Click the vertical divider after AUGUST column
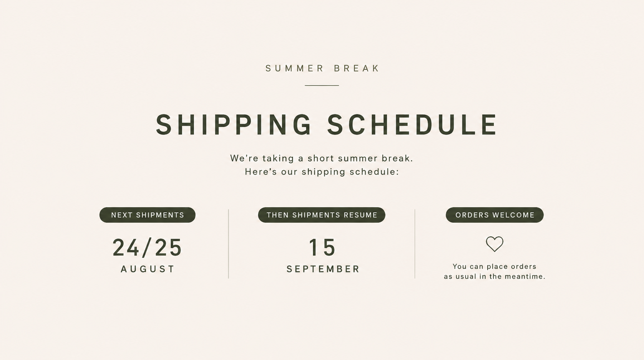Viewport: 644px width, 360px height. [x=229, y=244]
